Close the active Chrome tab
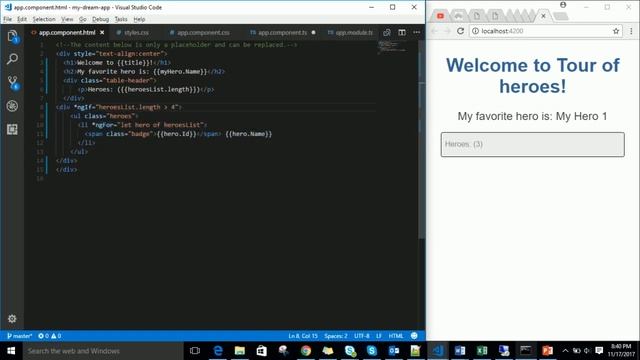The width and height of the screenshot is (640, 360). (x=543, y=16)
